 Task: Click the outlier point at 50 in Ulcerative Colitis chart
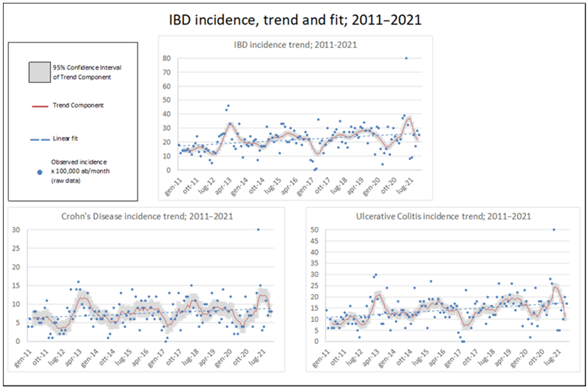pos(554,230)
